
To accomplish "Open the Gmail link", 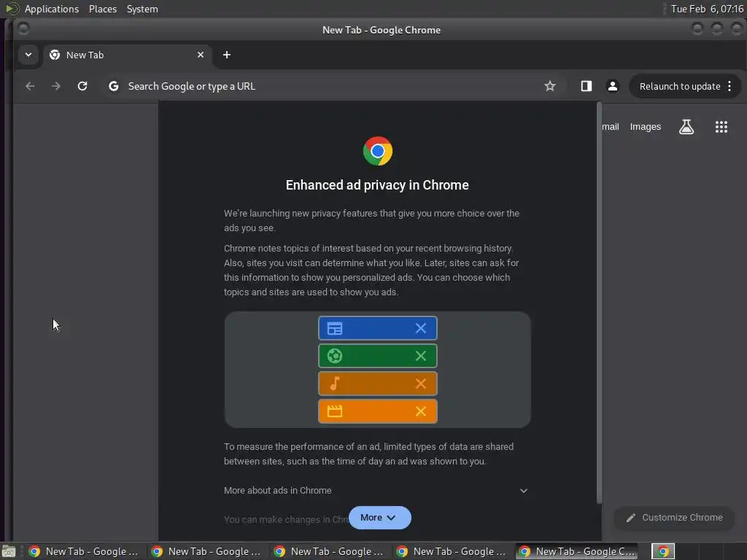I will [x=610, y=127].
